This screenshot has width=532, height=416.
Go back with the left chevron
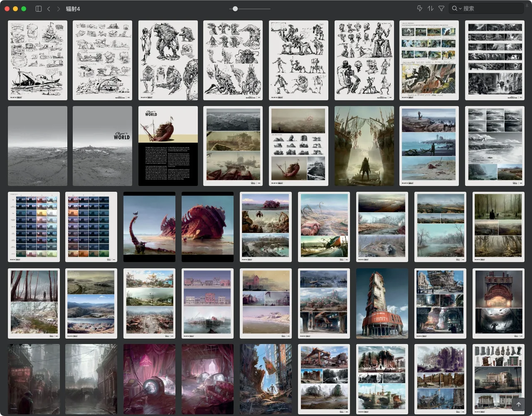(49, 8)
